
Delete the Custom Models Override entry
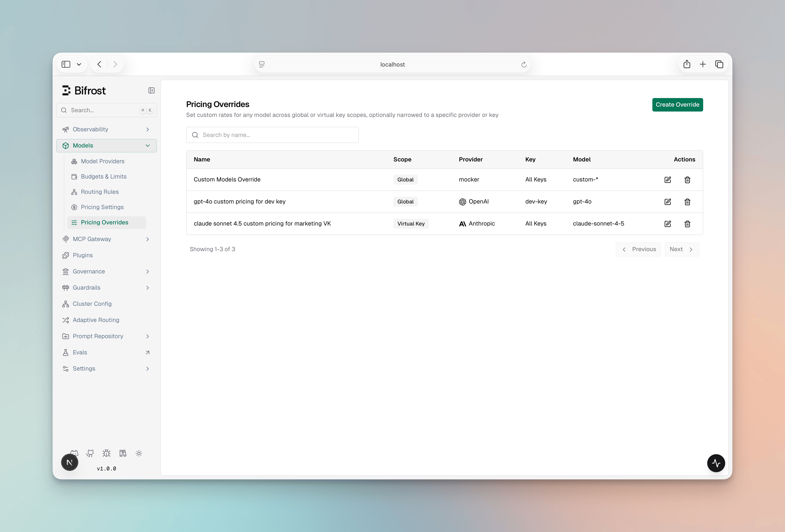[687, 180]
